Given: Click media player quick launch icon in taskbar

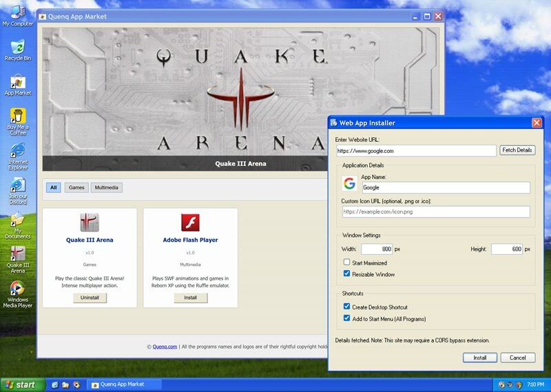Looking at the screenshot, I should pos(76,385).
